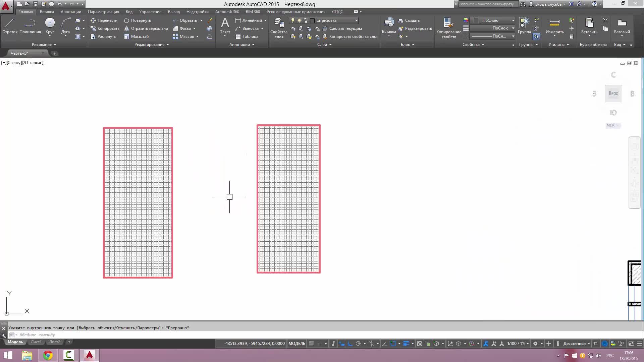Toggle object snap in status bar

point(393,344)
